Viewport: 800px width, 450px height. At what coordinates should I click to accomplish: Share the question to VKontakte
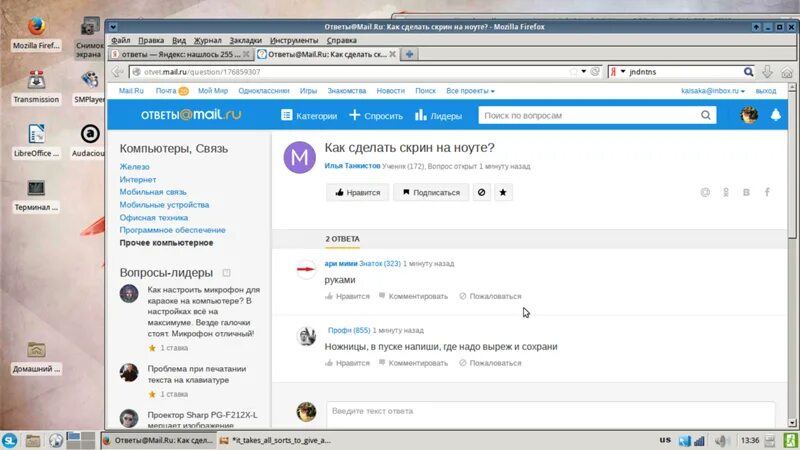(x=746, y=192)
